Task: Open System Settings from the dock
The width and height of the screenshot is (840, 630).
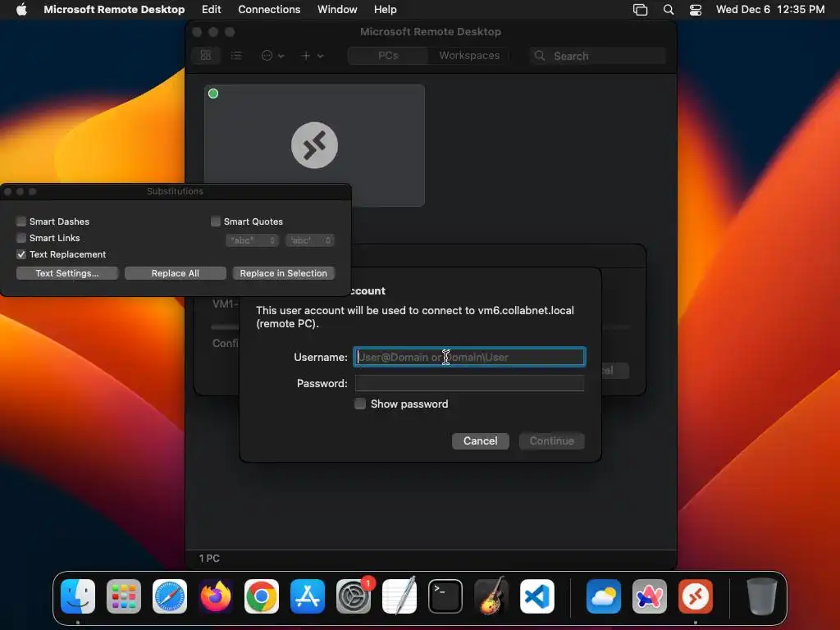Action: pos(354,596)
